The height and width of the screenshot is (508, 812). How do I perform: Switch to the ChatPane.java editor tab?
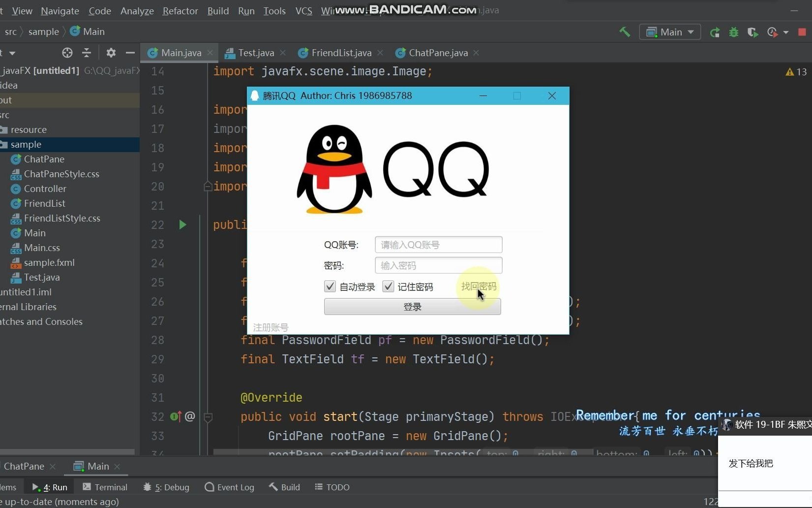point(438,53)
